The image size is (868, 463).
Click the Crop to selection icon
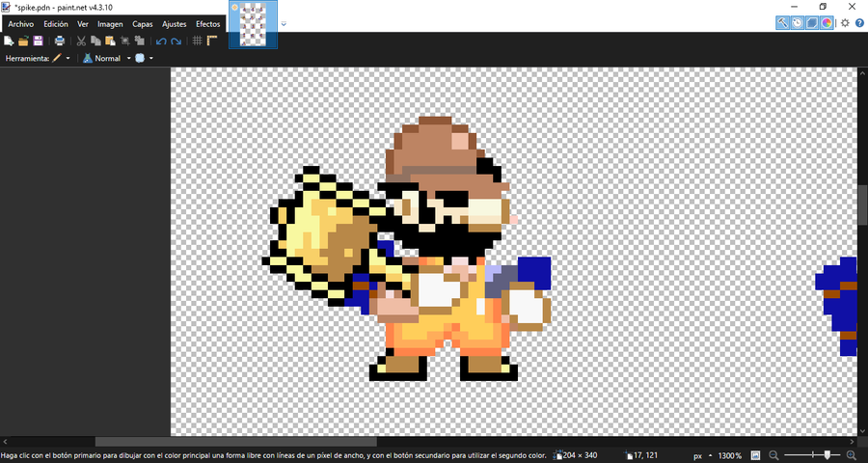pyautogui.click(x=125, y=41)
